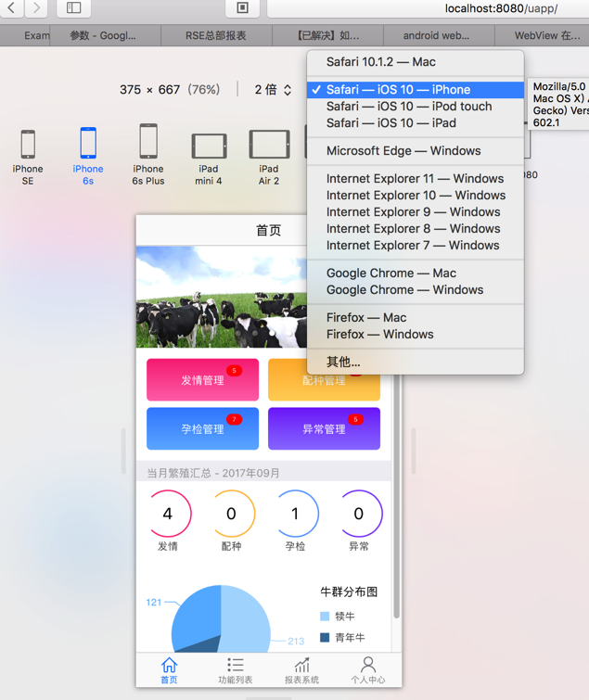Click the 375 × 667 (76%) size readout
Image resolution: width=589 pixels, height=700 pixels.
[x=170, y=90]
